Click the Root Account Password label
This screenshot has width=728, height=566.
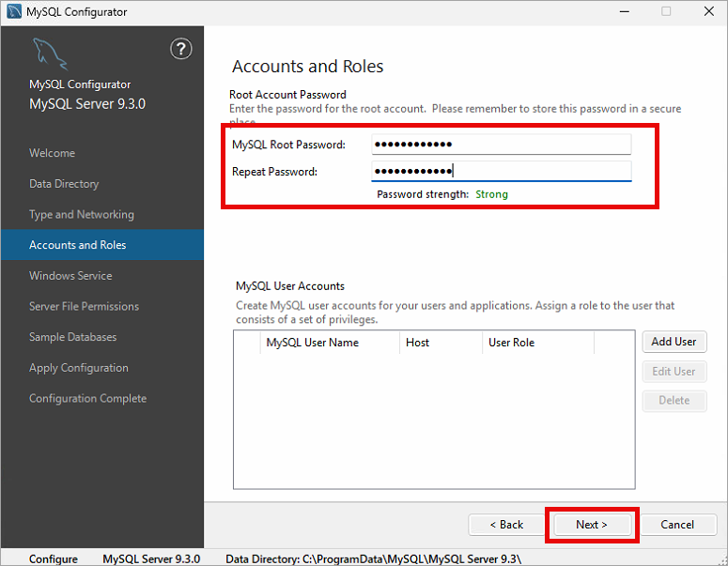(287, 95)
